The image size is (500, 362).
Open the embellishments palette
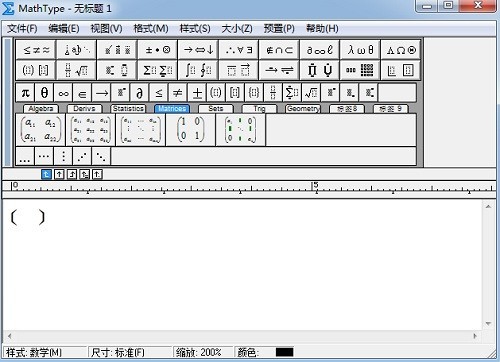point(117,50)
